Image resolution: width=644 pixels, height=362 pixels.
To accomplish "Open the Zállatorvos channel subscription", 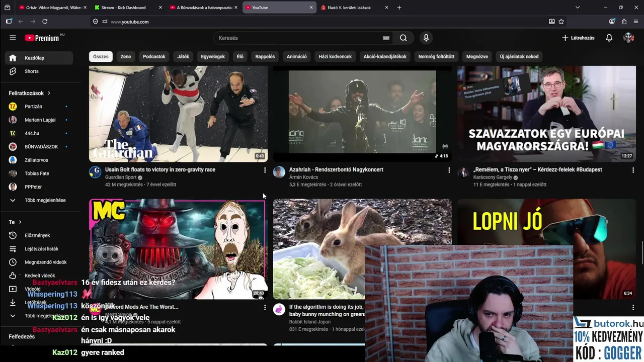I will coord(39,160).
